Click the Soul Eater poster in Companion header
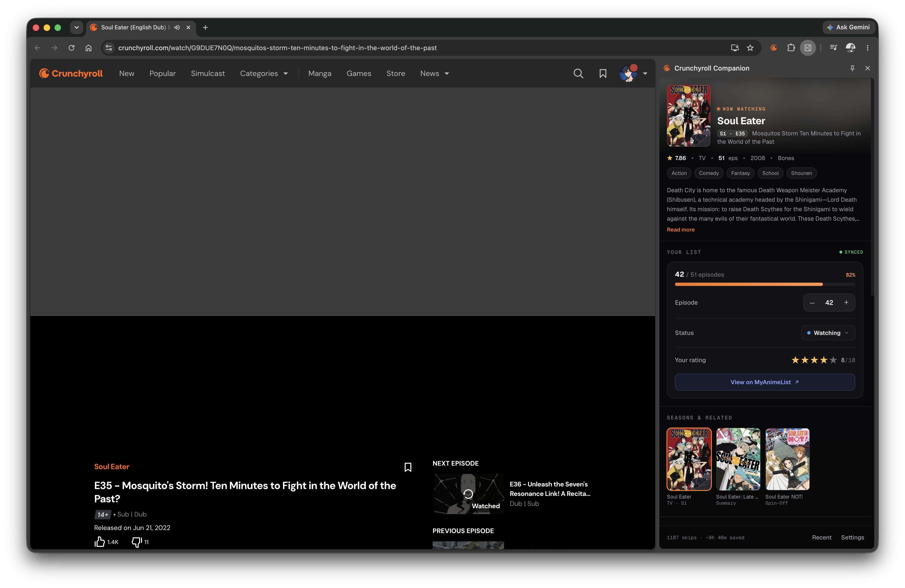 click(x=688, y=116)
